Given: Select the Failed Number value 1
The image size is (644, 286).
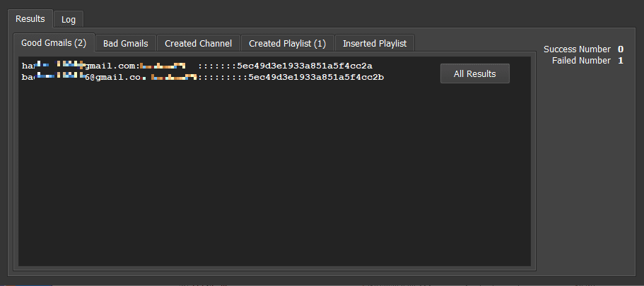Looking at the screenshot, I should click(620, 61).
